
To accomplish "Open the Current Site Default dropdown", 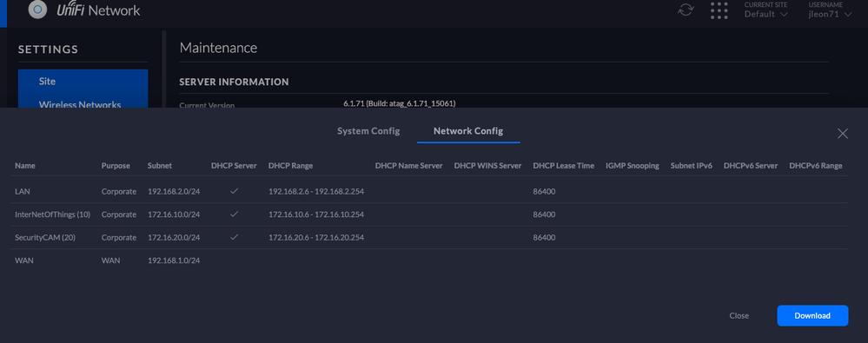I will click(x=766, y=10).
